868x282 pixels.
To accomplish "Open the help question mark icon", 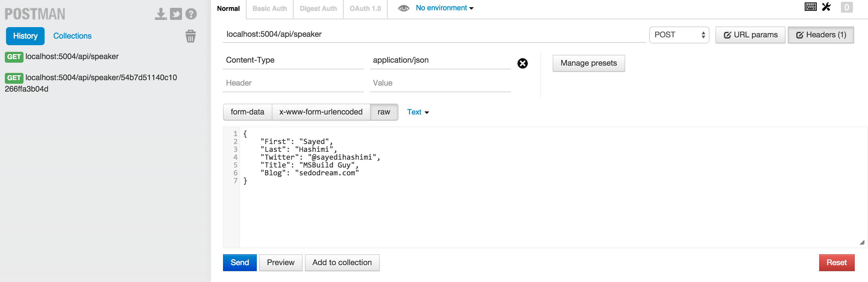I will [x=191, y=14].
